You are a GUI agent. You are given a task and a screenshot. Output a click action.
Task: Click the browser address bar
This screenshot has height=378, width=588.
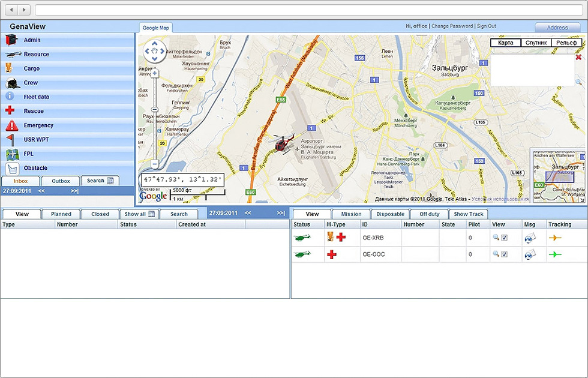(x=308, y=10)
